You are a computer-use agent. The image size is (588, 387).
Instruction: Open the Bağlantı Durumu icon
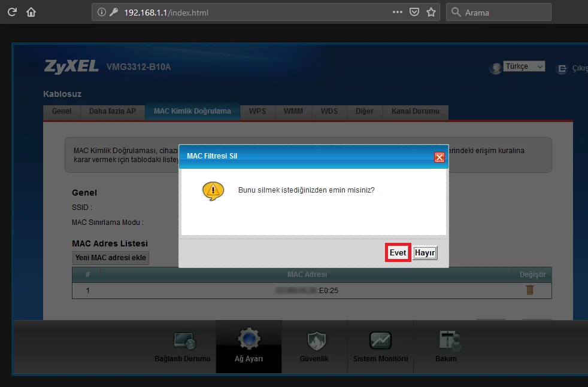pyautogui.click(x=184, y=341)
